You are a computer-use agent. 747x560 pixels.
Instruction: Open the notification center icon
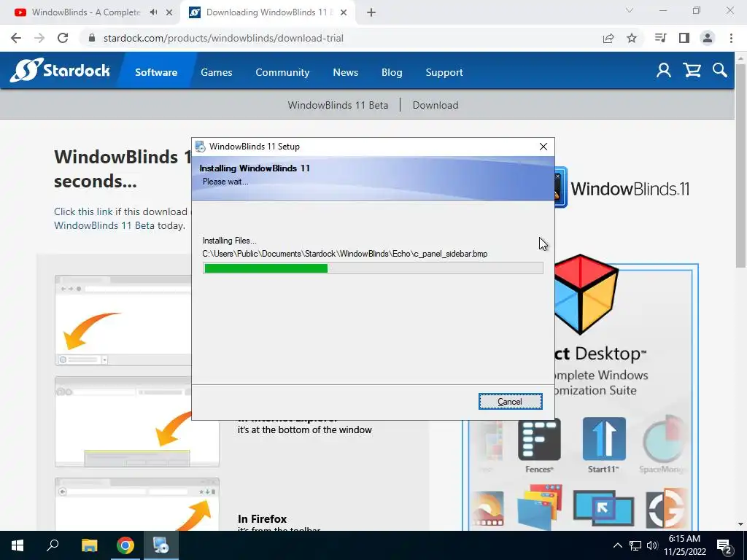(x=724, y=545)
